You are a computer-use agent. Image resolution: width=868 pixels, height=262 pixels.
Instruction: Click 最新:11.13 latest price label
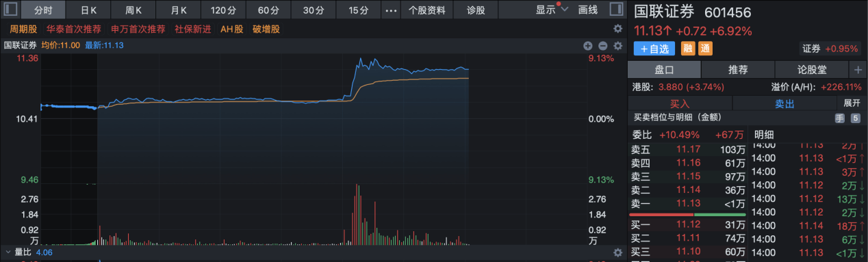[x=104, y=45]
